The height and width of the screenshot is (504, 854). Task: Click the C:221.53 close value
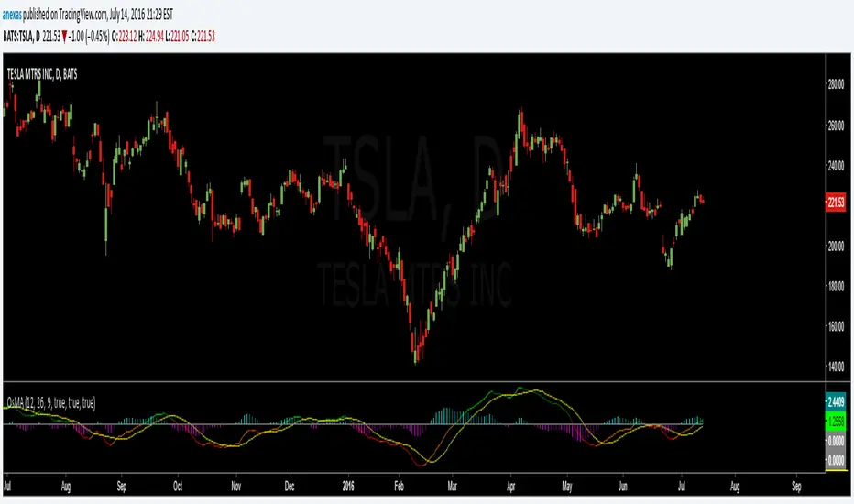[x=203, y=37]
